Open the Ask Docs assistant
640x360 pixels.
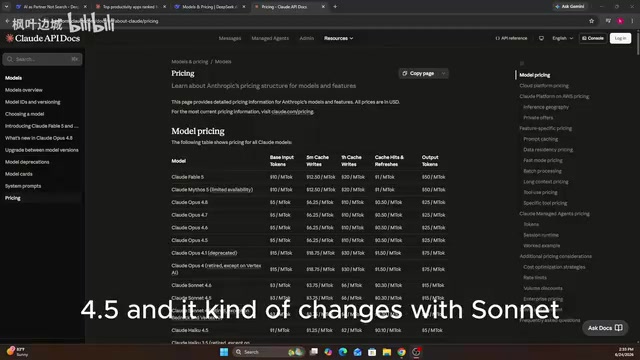click(605, 328)
